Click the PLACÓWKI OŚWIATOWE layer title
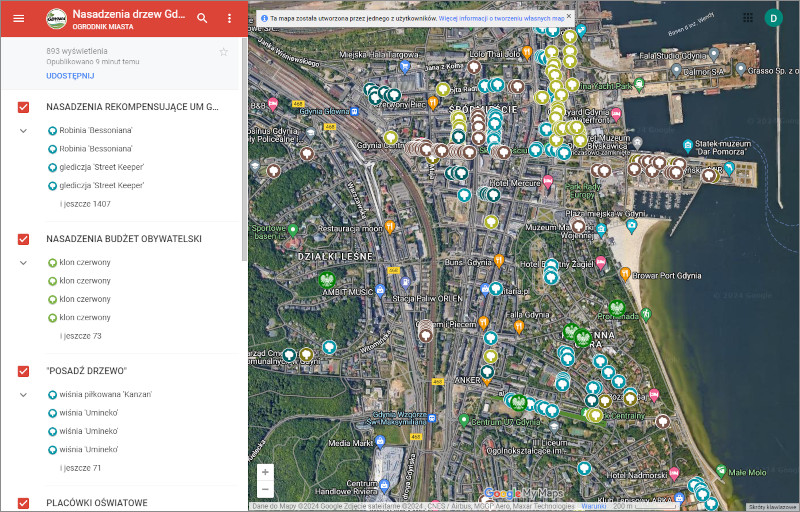Image resolution: width=800 pixels, height=512 pixels. [x=97, y=503]
